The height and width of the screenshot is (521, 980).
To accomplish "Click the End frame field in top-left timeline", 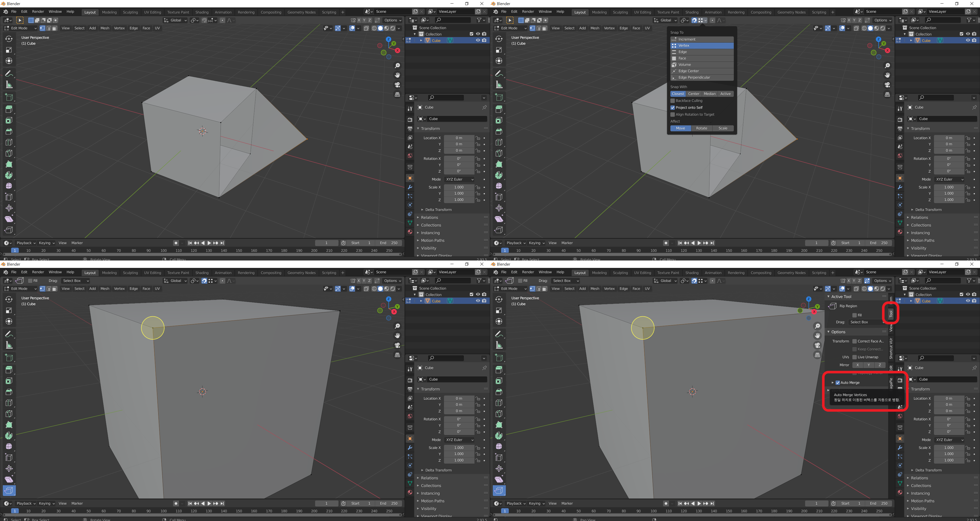I will pos(389,243).
